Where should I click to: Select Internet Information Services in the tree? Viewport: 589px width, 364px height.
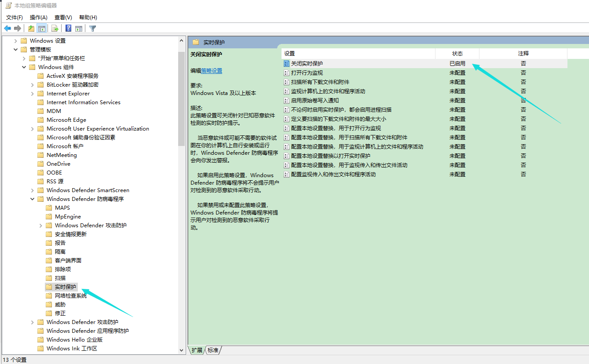[84, 102]
